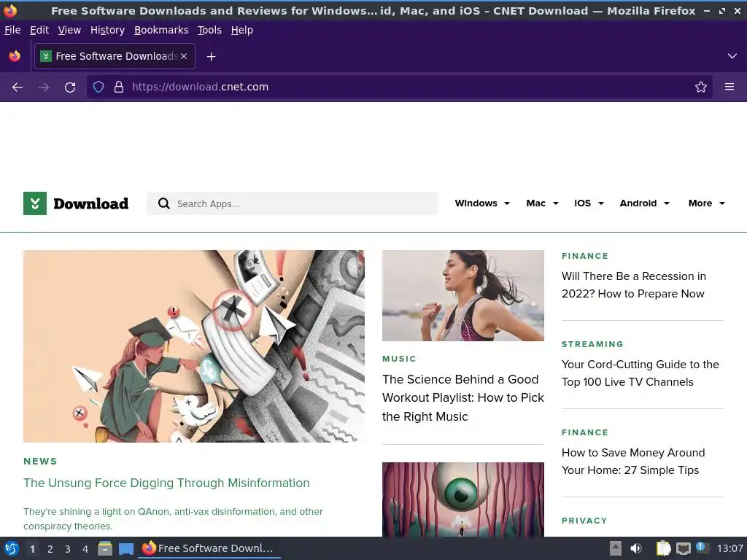The width and height of the screenshot is (747, 560).
Task: Click the URL address bar
Action: pyautogui.click(x=399, y=87)
